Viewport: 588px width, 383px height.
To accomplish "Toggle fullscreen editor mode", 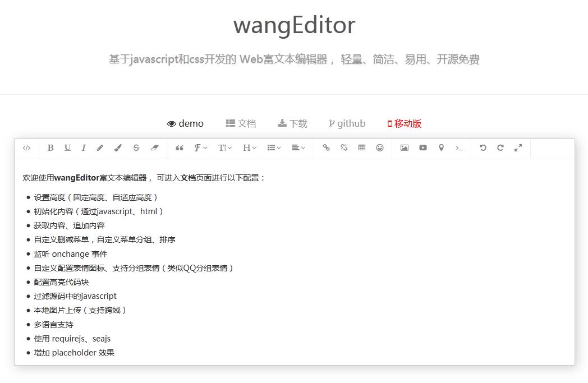I will (518, 148).
